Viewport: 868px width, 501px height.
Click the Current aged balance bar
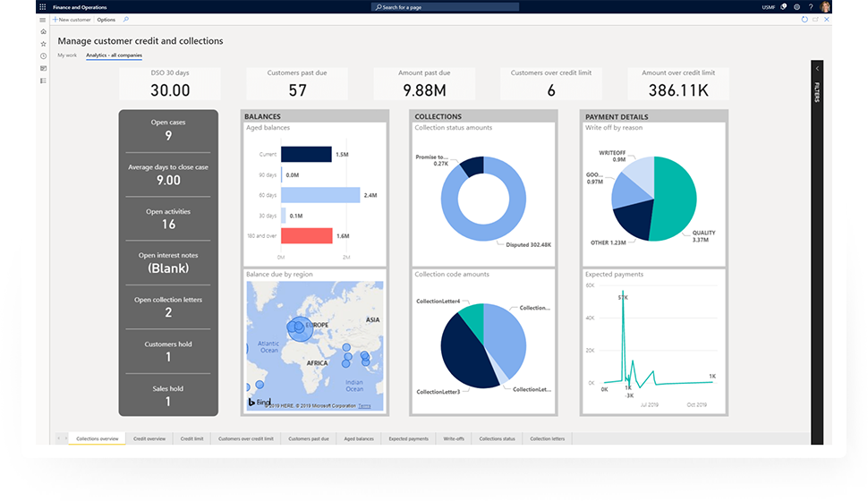[x=306, y=155]
